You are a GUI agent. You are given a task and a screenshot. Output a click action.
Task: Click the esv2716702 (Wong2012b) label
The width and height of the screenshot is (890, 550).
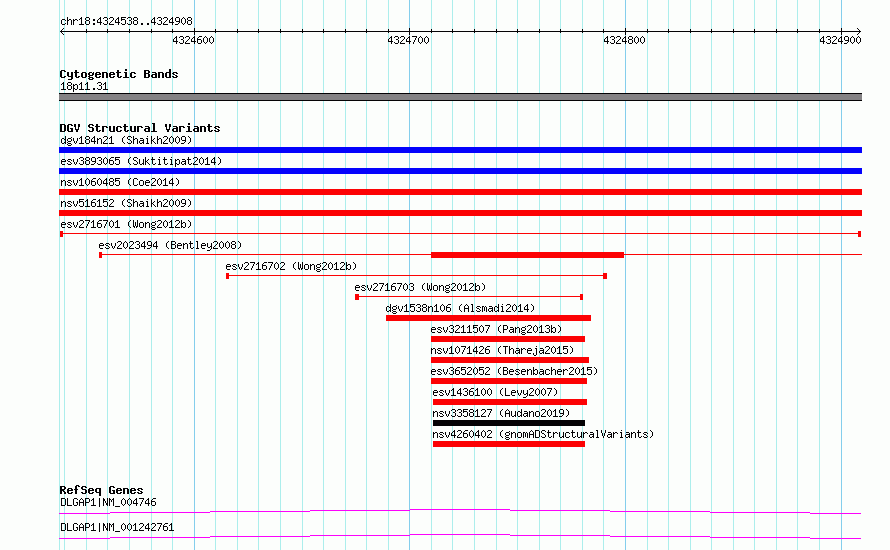(291, 266)
